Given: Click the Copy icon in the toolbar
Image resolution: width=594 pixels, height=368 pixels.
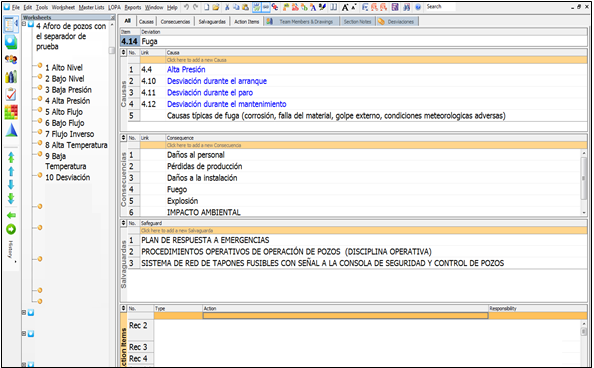Looking at the screenshot, I should [x=236, y=7].
